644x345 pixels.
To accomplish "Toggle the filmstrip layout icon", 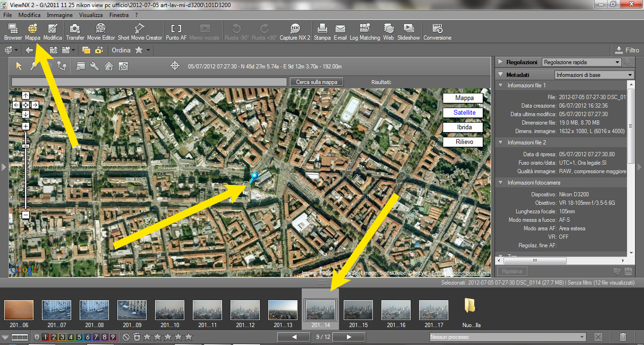I will click(19, 337).
